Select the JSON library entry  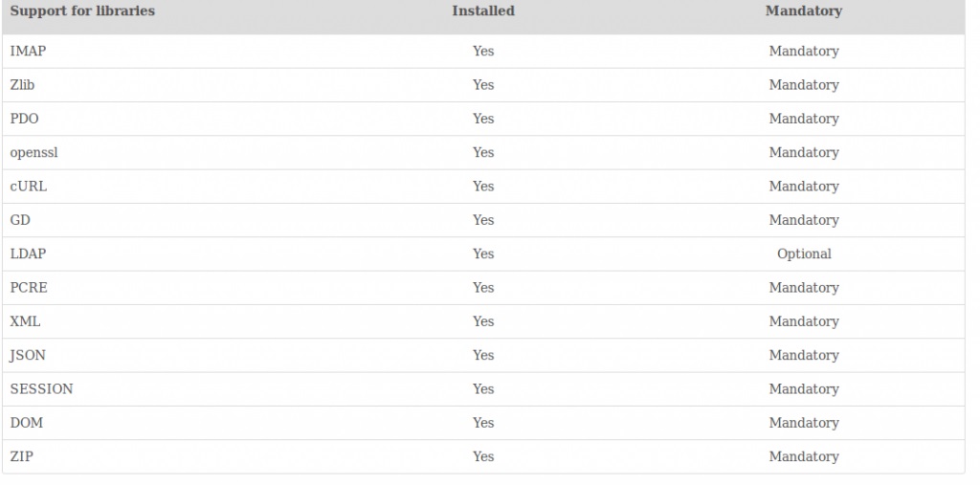[28, 355]
